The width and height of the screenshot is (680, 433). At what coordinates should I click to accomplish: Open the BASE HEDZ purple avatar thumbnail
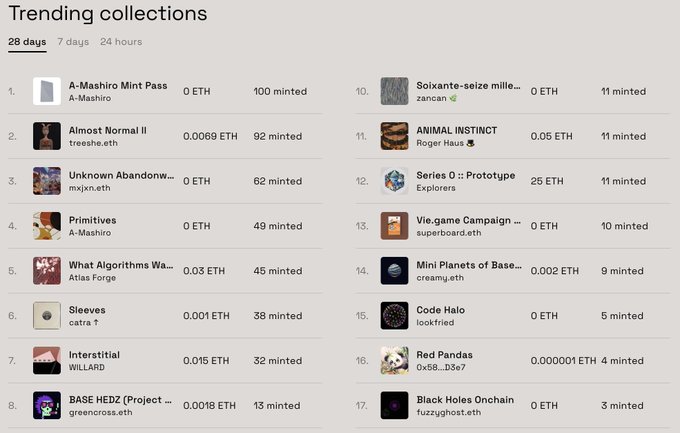pyautogui.click(x=47, y=406)
